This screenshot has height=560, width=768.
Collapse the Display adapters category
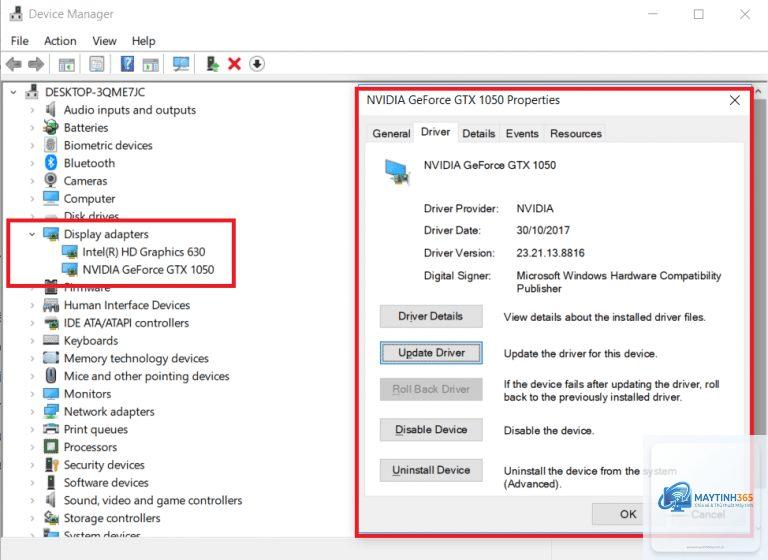tap(32, 234)
